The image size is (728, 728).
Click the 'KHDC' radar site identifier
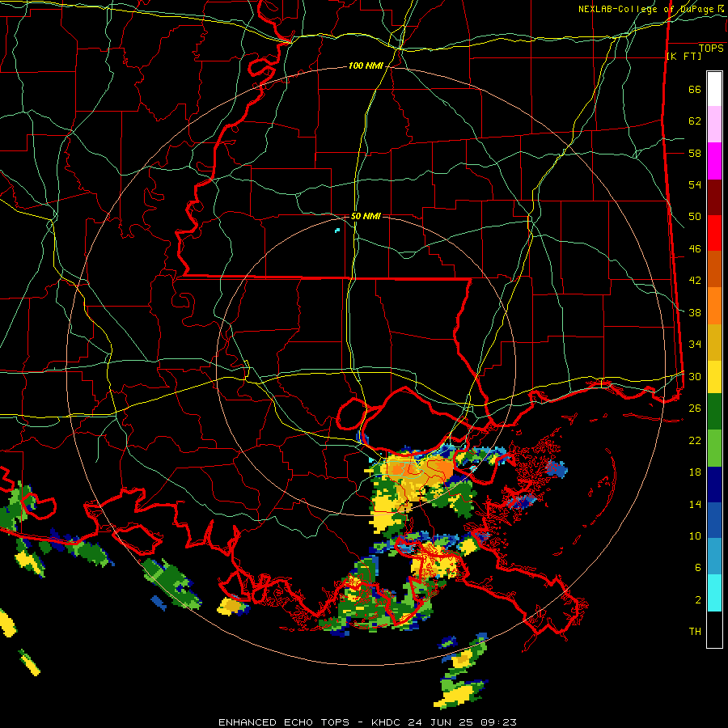(x=387, y=722)
